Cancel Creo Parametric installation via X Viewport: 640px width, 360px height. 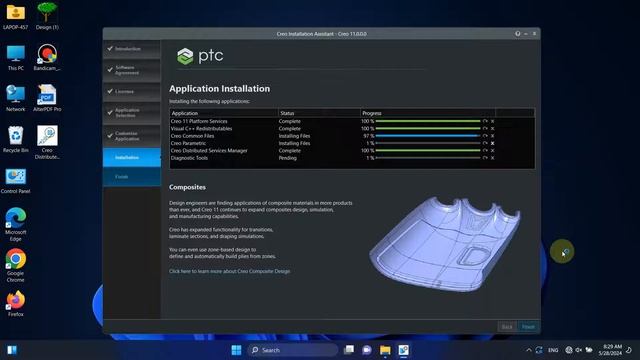pos(492,143)
